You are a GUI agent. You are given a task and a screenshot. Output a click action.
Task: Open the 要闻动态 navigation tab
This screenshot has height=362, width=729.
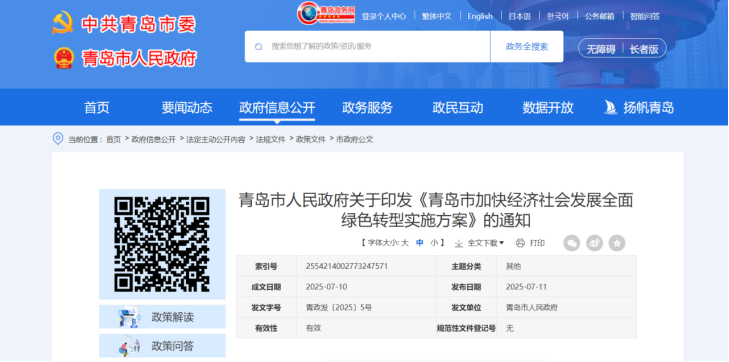click(x=187, y=108)
